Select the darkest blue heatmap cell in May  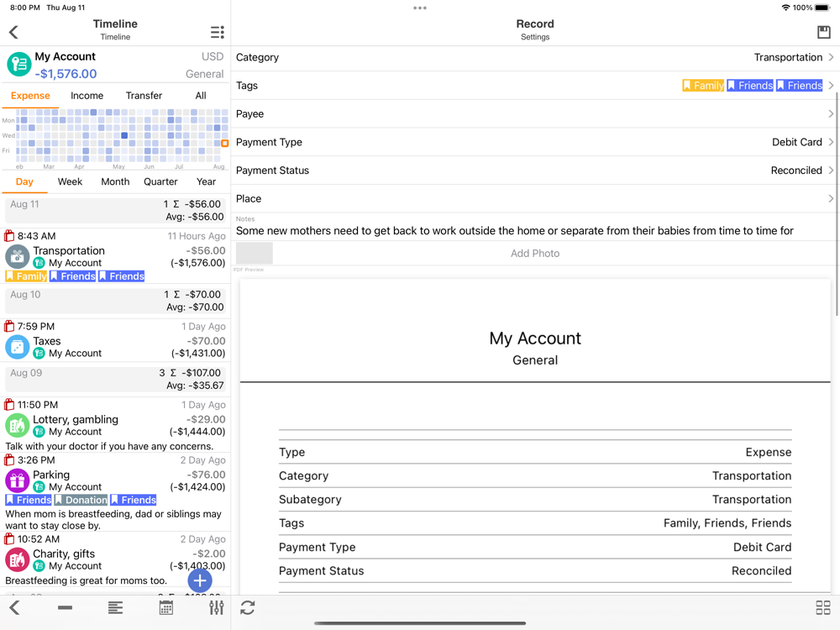tap(124, 135)
